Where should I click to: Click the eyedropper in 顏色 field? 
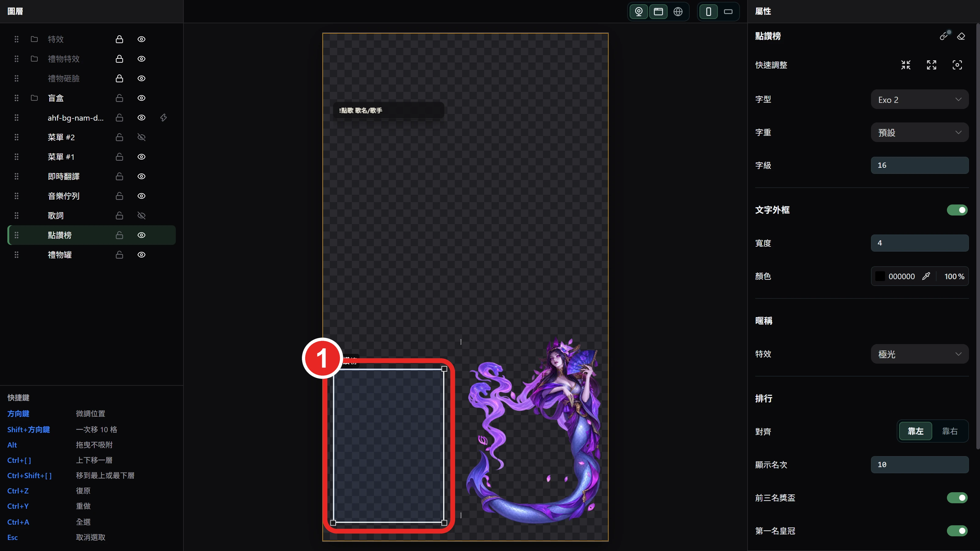point(926,276)
